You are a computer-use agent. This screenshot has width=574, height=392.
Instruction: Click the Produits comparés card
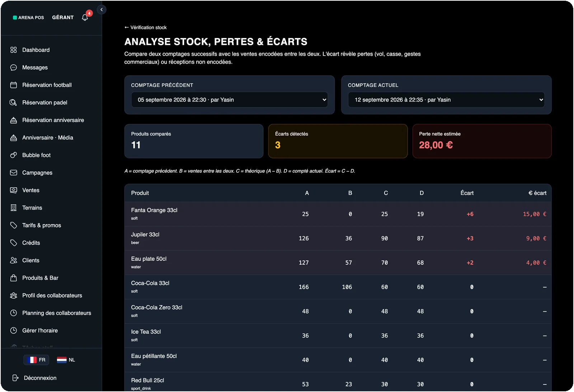pos(194,141)
